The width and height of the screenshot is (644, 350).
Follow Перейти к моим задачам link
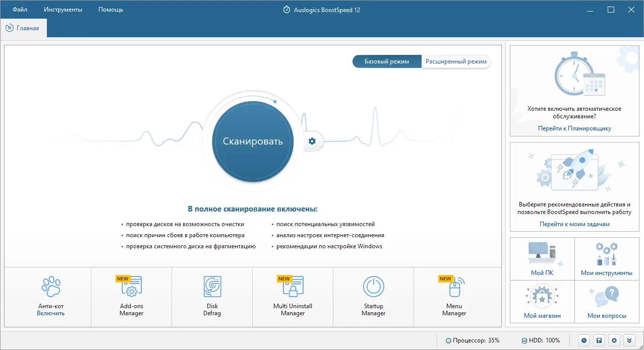[x=574, y=224]
